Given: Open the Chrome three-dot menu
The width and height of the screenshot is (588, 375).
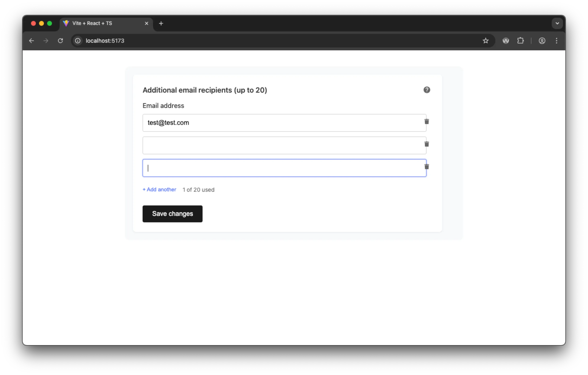Looking at the screenshot, I should pos(557,40).
